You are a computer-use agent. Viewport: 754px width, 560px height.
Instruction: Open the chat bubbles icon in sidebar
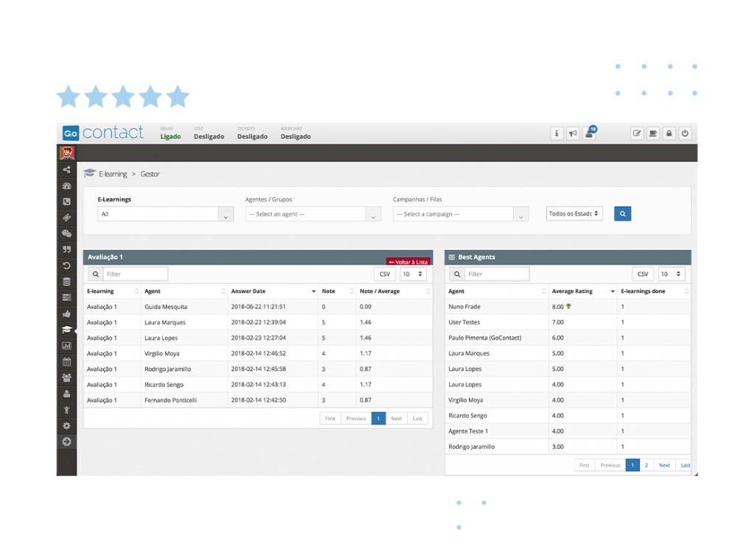[67, 233]
